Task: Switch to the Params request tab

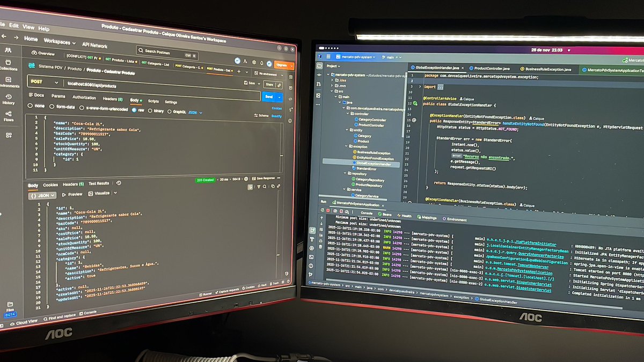Action: click(58, 96)
